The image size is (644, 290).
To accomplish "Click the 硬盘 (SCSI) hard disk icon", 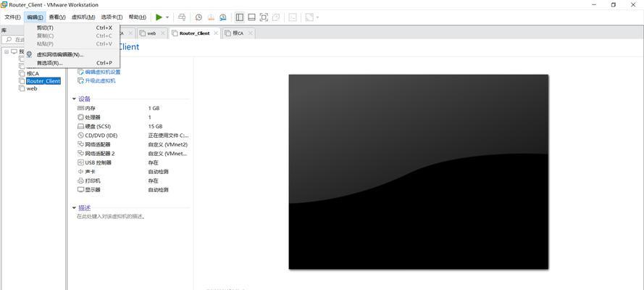I will pyautogui.click(x=80, y=127).
